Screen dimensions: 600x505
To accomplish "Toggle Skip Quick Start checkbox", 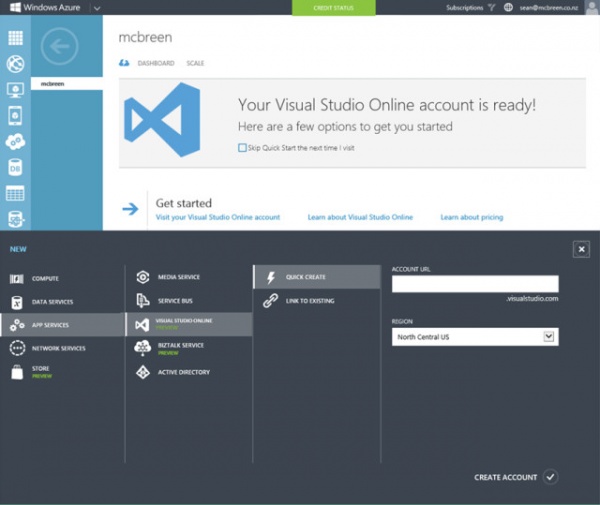I will (x=242, y=148).
